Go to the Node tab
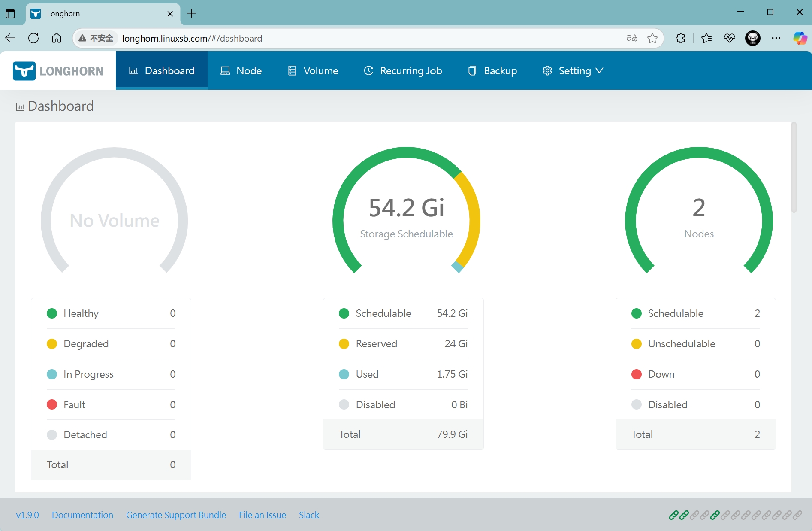This screenshot has height=531, width=812. 241,71
